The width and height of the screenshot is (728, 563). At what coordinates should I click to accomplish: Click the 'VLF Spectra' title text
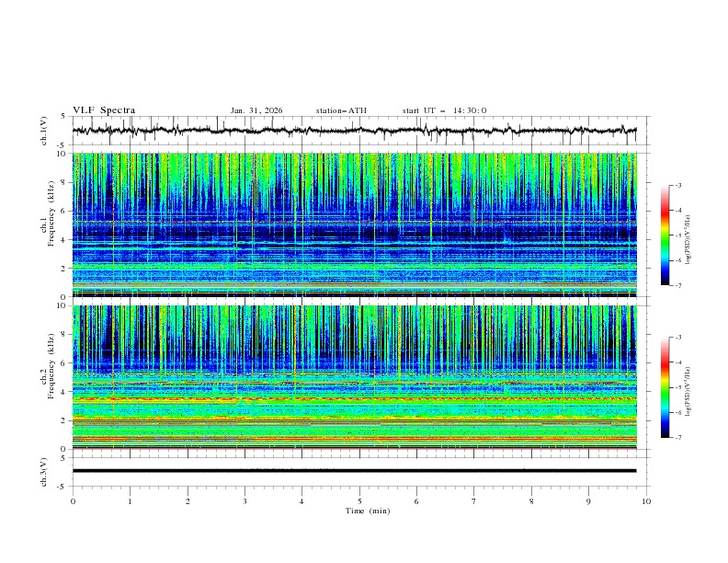104,110
